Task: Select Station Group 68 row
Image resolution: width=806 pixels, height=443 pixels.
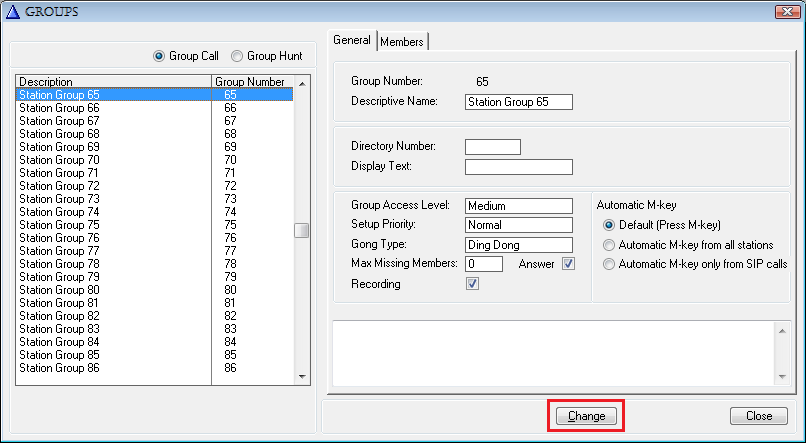Action: [x=155, y=134]
